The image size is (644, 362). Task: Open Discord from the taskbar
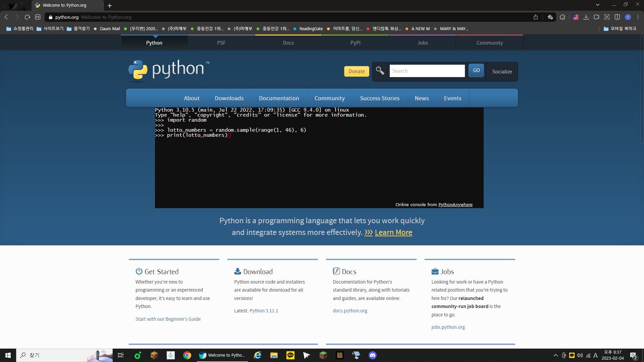(373, 355)
